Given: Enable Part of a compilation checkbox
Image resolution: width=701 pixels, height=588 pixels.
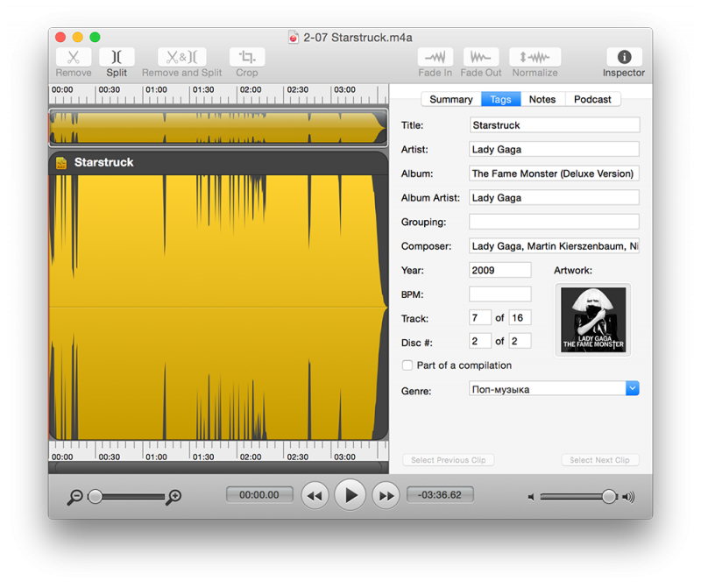Looking at the screenshot, I should click(407, 365).
